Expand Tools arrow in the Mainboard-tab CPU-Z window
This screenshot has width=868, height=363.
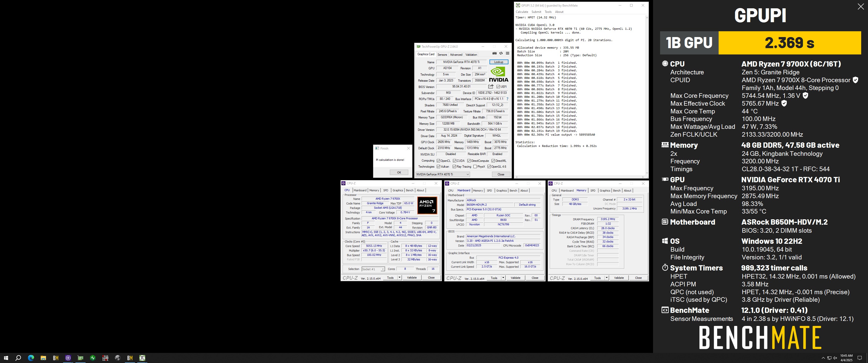click(503, 278)
